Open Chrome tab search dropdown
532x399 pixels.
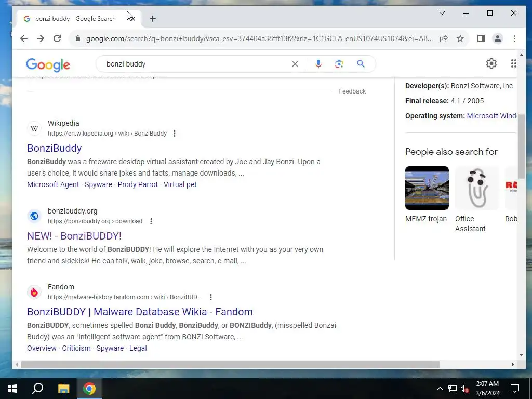click(442, 13)
